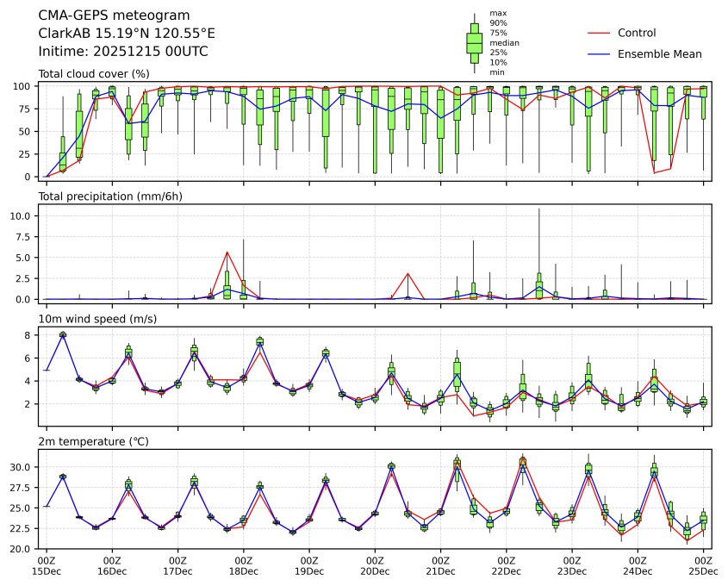Click the 30.0 temperature y-axis tick label
This screenshot has height=586, width=728.
pyautogui.click(x=22, y=466)
